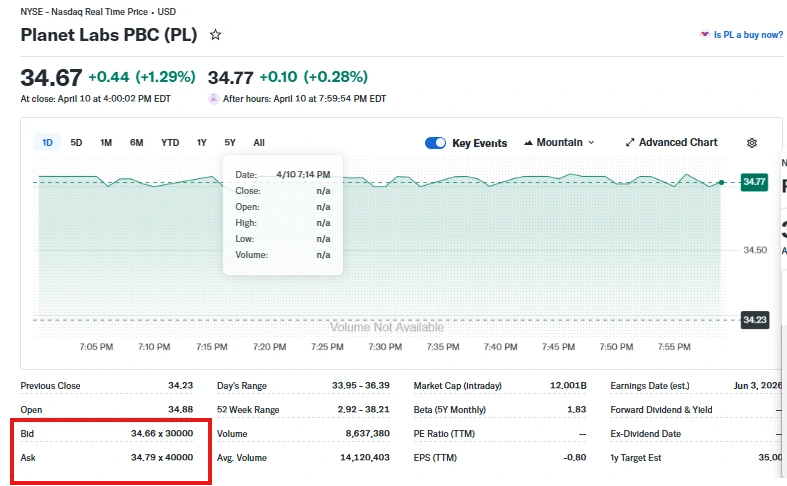Viewport: 787px width, 486px height.
Task: Click the Day's Range value 33.95 - 36.39
Action: pyautogui.click(x=360, y=386)
